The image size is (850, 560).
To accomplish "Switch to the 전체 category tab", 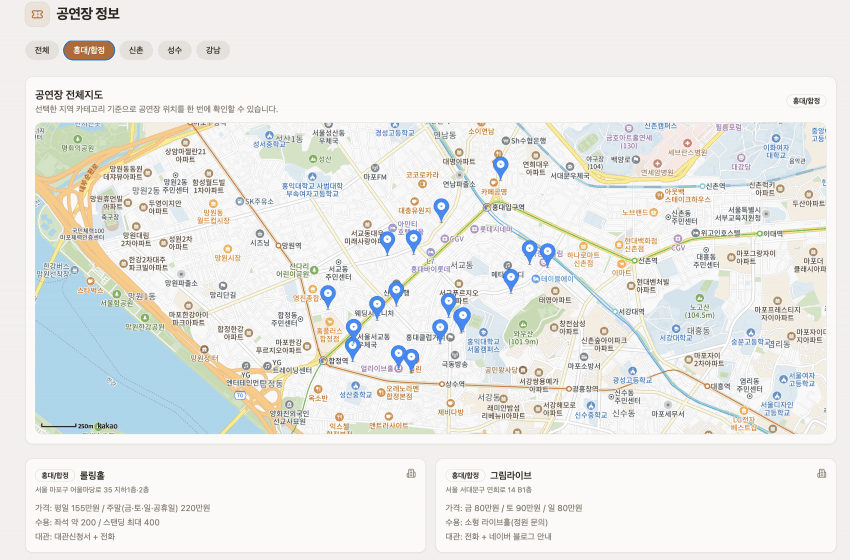I will (41, 50).
